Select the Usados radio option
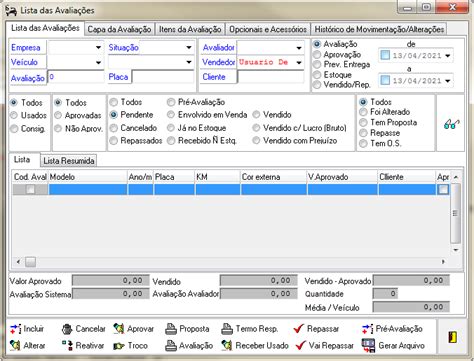The height and width of the screenshot is (361, 474). click(x=14, y=115)
